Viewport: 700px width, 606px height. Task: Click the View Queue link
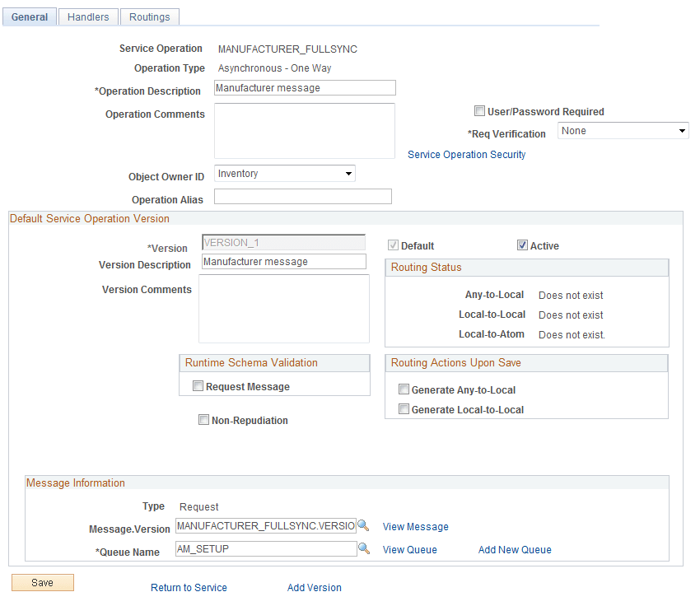coord(409,549)
